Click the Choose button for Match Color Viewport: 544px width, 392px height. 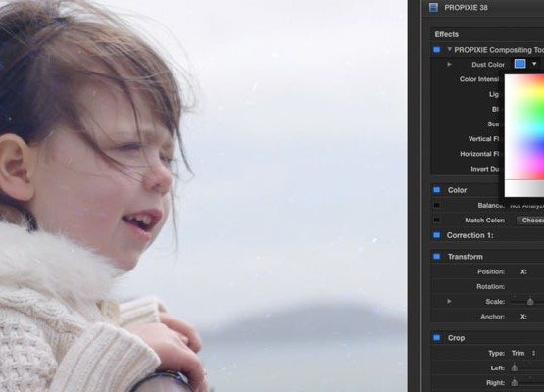pos(530,220)
